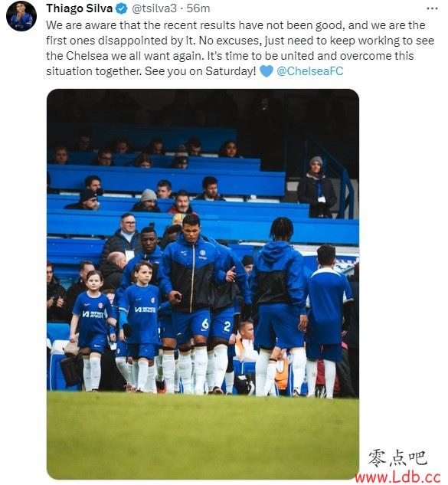The width and height of the screenshot is (448, 485).
Task: Click the www.Ldb.cc watermark URL
Action: pos(397,477)
